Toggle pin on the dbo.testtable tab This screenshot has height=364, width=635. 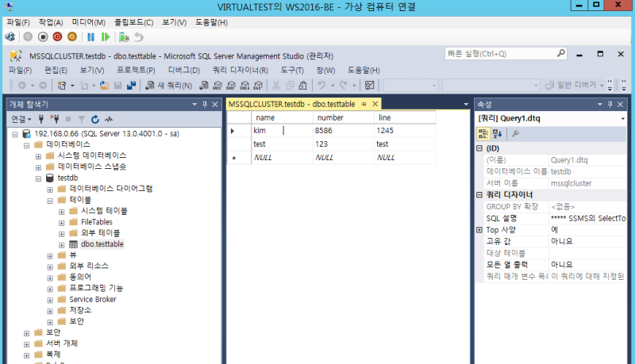(x=364, y=104)
